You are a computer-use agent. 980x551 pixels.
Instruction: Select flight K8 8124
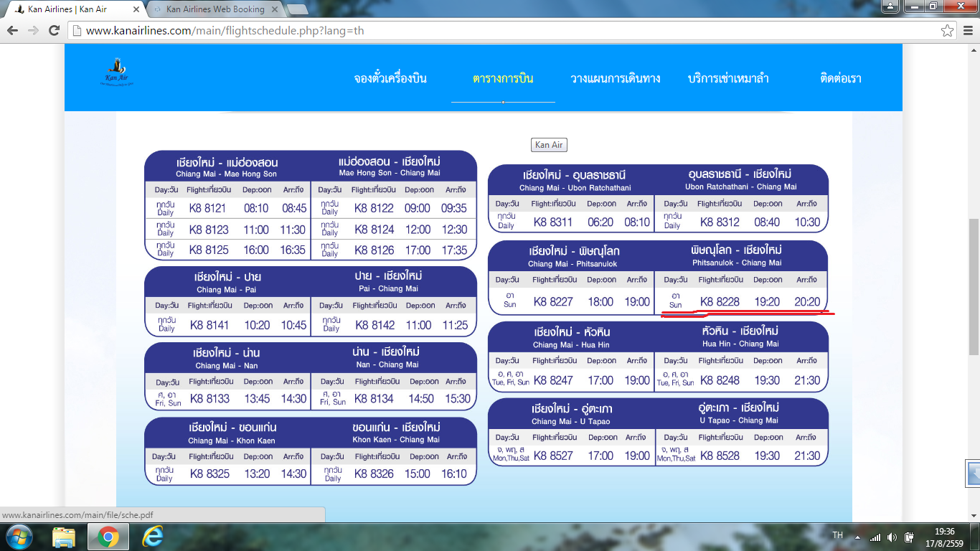[374, 230]
